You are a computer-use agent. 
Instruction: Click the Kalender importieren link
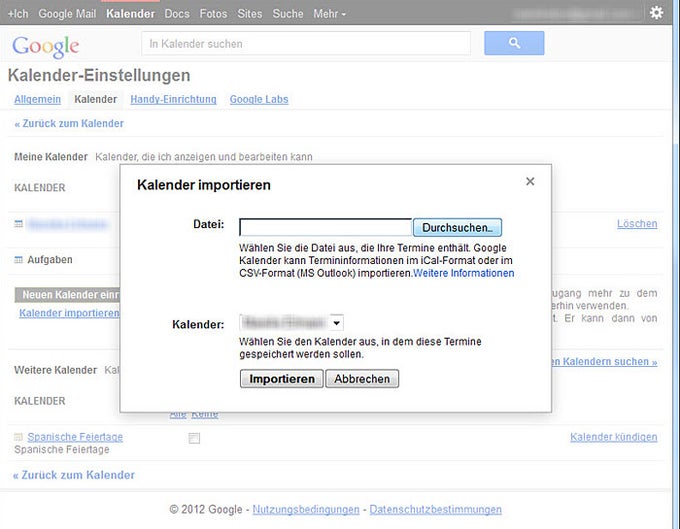pos(69,313)
